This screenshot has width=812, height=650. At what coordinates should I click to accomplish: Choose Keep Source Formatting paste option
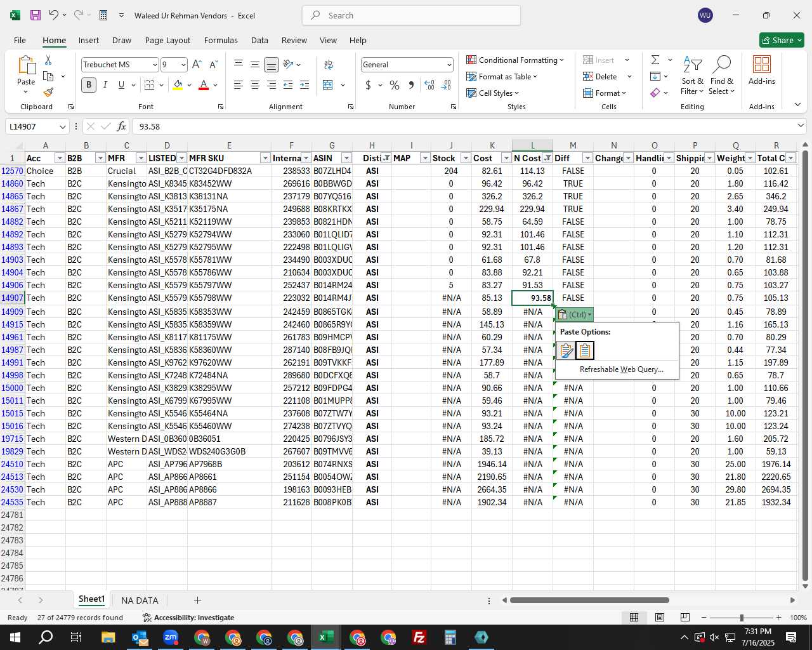pyautogui.click(x=566, y=350)
